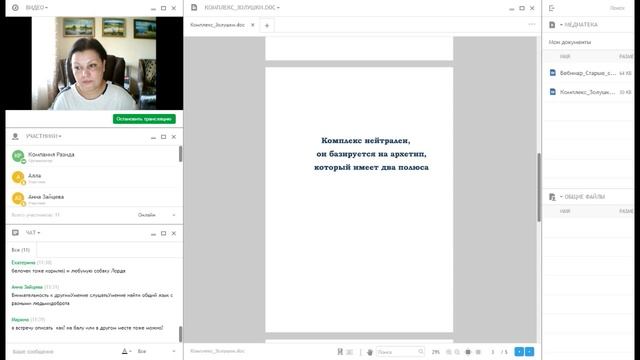Open the Чат panel dropdown menu

point(33,233)
